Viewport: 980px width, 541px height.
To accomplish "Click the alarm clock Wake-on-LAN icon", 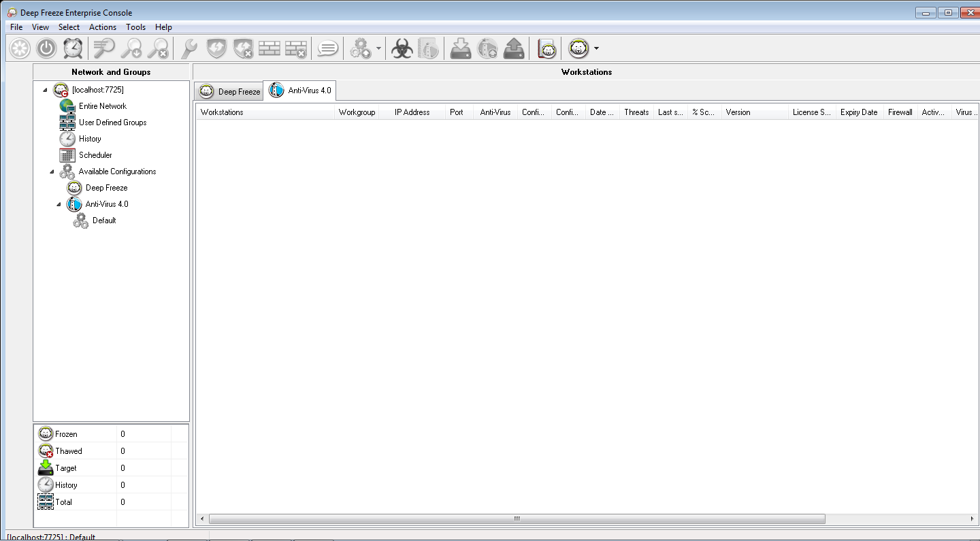I will pos(73,48).
